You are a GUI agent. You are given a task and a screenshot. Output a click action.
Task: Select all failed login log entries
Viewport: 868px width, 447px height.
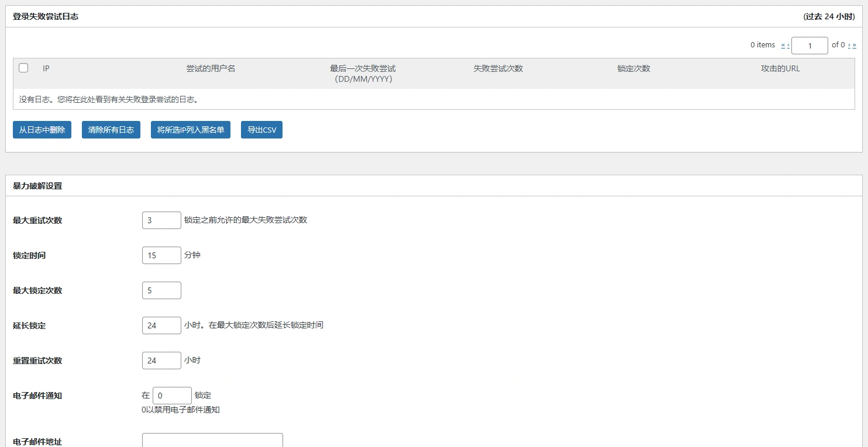tap(23, 68)
